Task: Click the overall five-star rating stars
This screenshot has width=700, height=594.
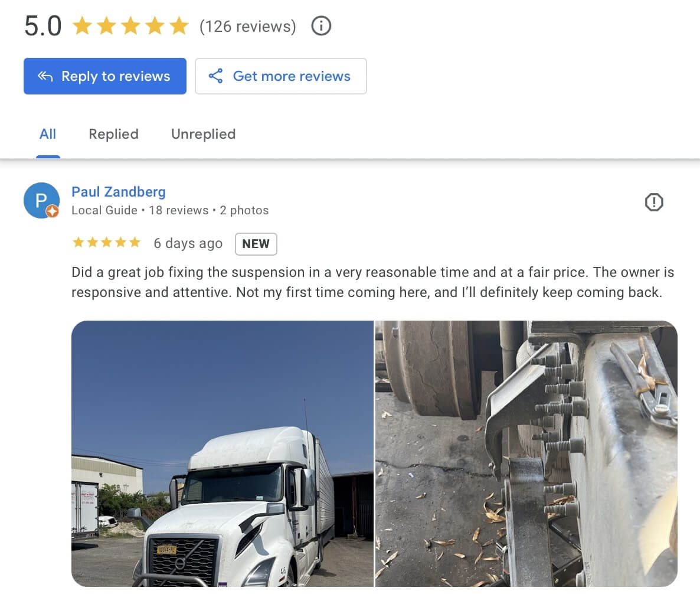Action: point(130,25)
